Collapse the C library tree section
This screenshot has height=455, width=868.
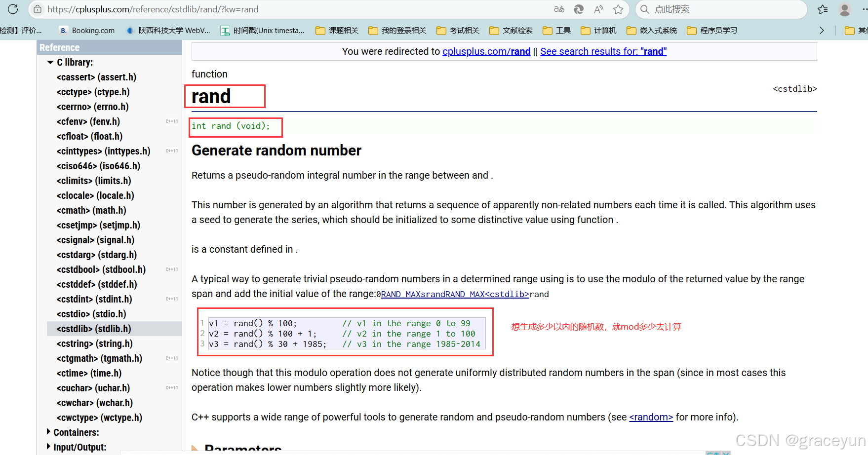pos(50,62)
